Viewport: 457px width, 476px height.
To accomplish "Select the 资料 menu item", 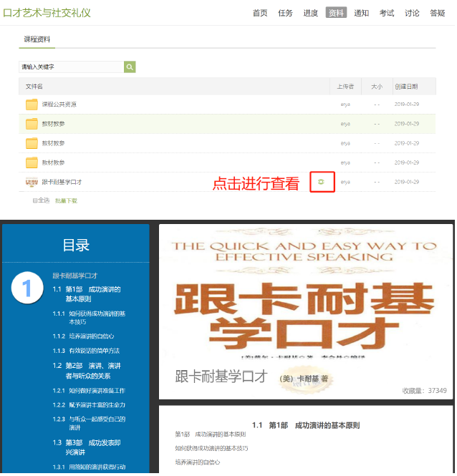I will click(337, 13).
